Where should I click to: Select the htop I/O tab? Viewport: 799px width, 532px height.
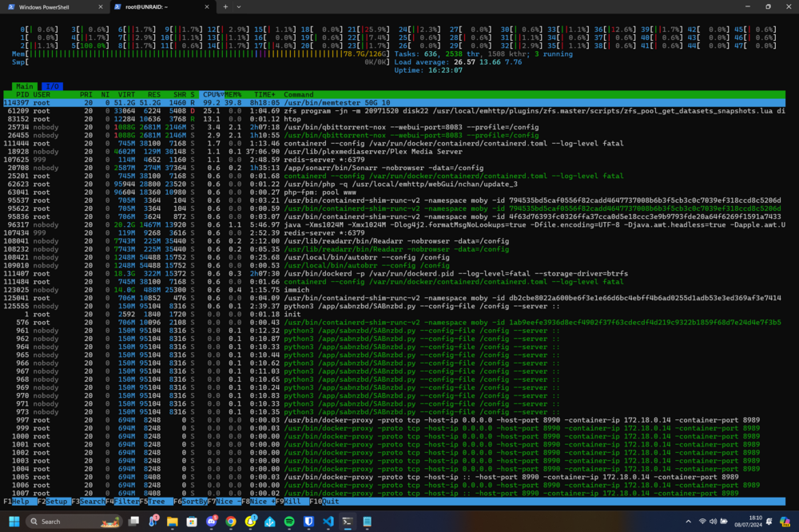click(x=53, y=86)
